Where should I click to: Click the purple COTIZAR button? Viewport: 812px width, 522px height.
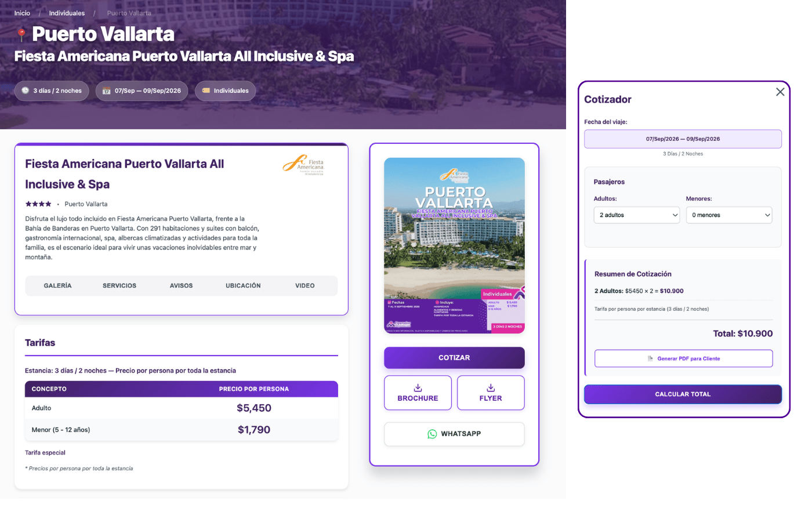(x=454, y=358)
